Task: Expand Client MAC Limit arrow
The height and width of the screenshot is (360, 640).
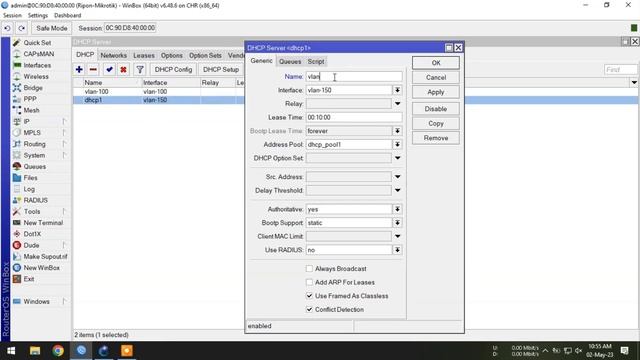Action: (397, 236)
